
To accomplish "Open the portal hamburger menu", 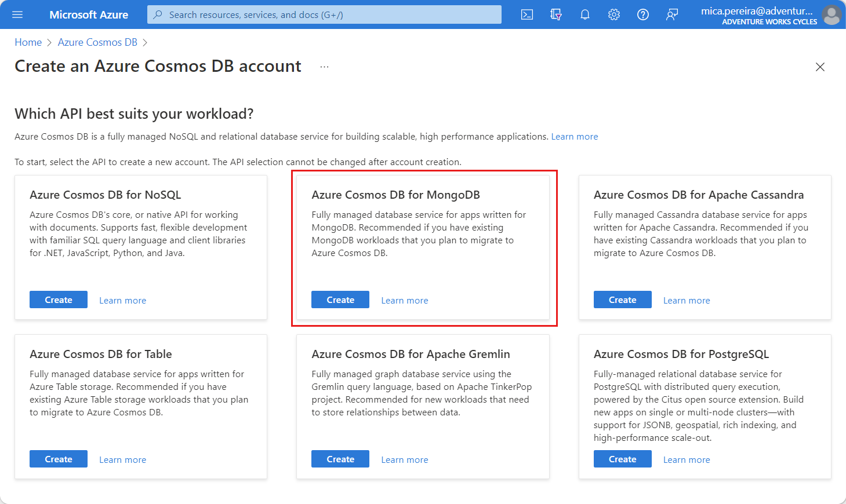I will point(16,14).
